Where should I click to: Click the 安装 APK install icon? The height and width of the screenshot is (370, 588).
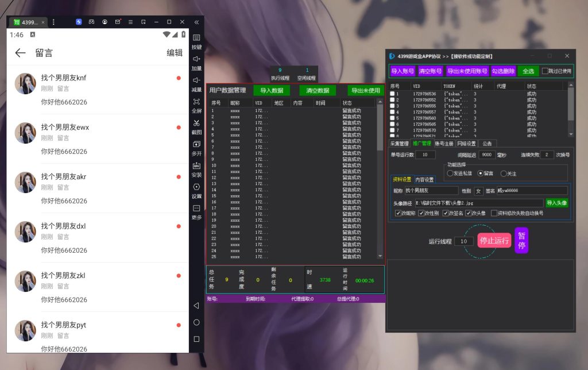click(x=196, y=165)
